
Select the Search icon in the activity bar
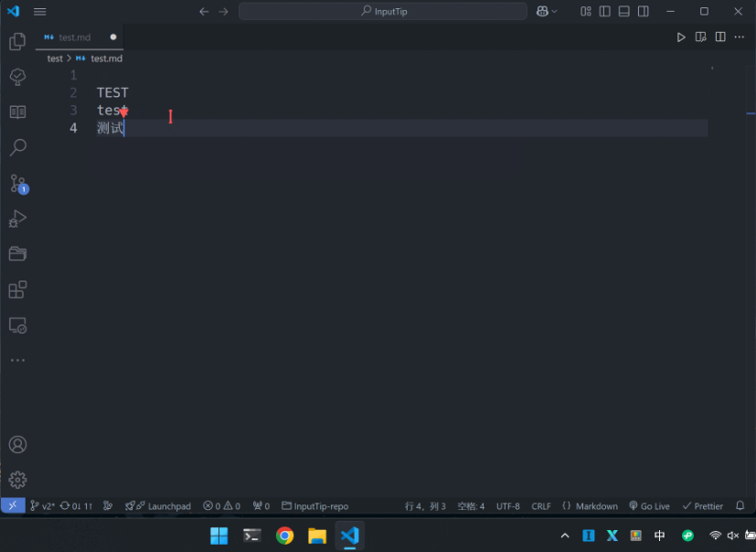18,147
